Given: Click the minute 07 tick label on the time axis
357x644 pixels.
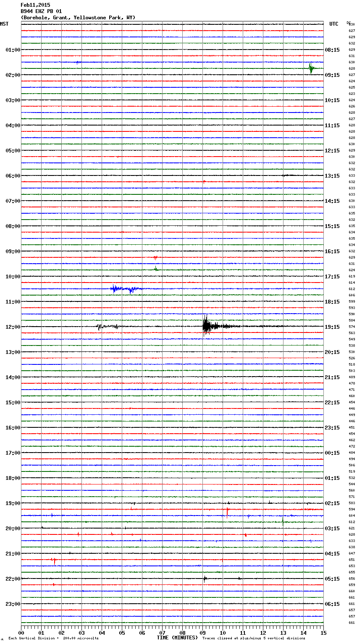Looking at the screenshot, I should [x=162, y=633].
